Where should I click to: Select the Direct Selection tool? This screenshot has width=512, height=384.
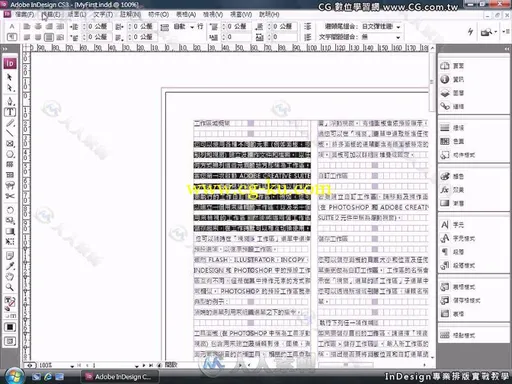point(10,88)
